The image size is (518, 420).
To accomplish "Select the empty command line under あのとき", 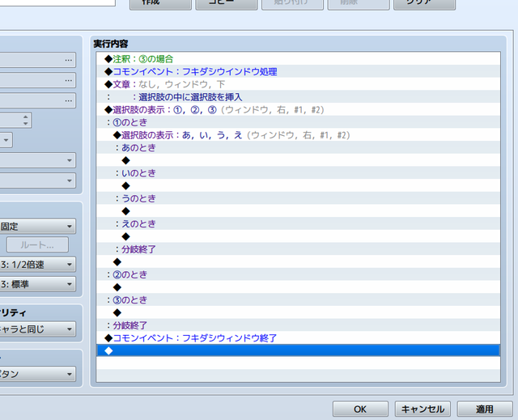I will pyautogui.click(x=299, y=160).
